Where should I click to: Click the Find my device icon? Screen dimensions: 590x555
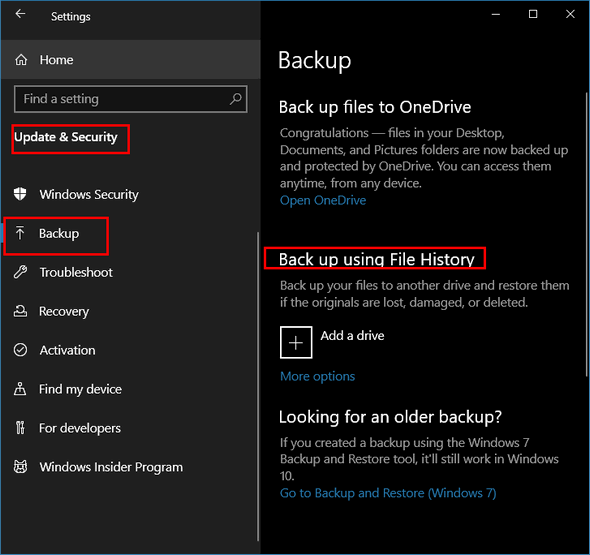pyautogui.click(x=20, y=389)
